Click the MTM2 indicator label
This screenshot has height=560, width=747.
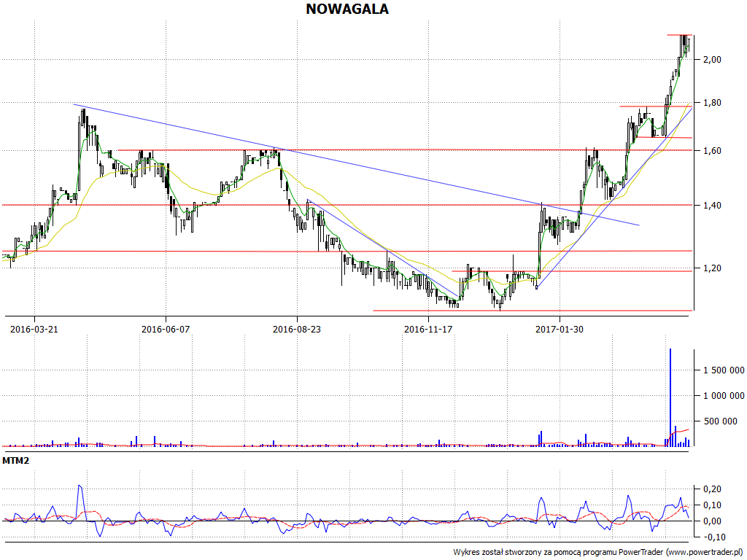[16, 461]
